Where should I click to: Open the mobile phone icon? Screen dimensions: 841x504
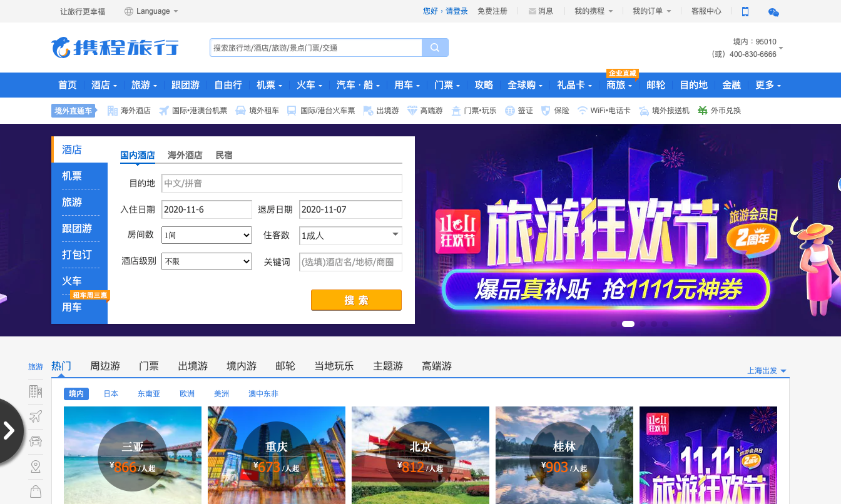745,11
